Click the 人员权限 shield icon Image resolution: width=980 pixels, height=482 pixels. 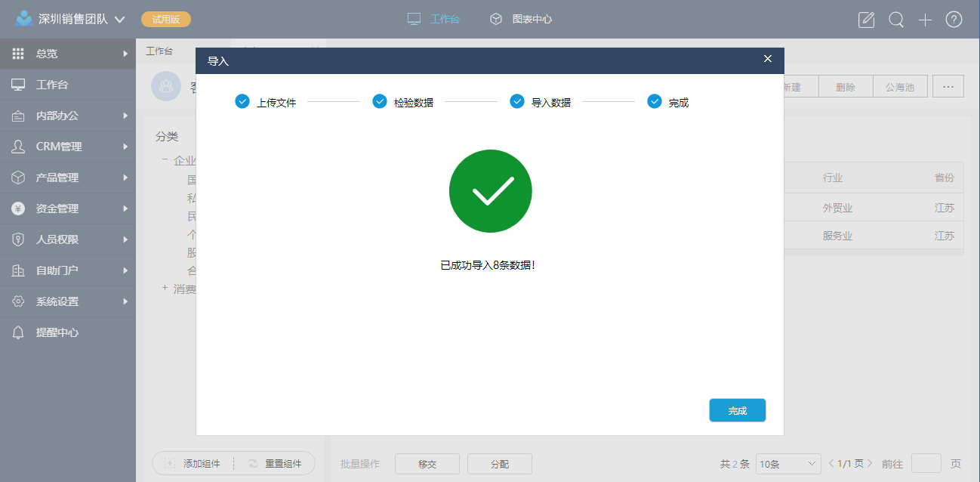18,239
